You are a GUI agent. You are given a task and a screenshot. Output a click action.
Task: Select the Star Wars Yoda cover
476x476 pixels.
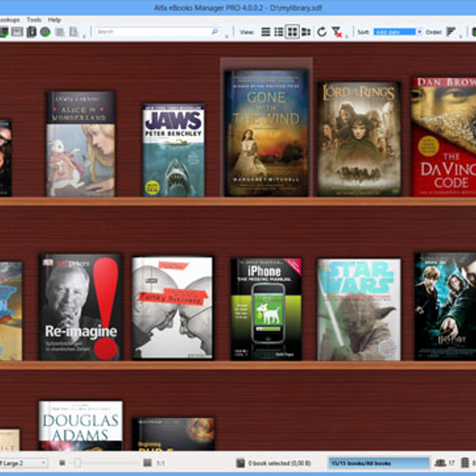(x=359, y=309)
